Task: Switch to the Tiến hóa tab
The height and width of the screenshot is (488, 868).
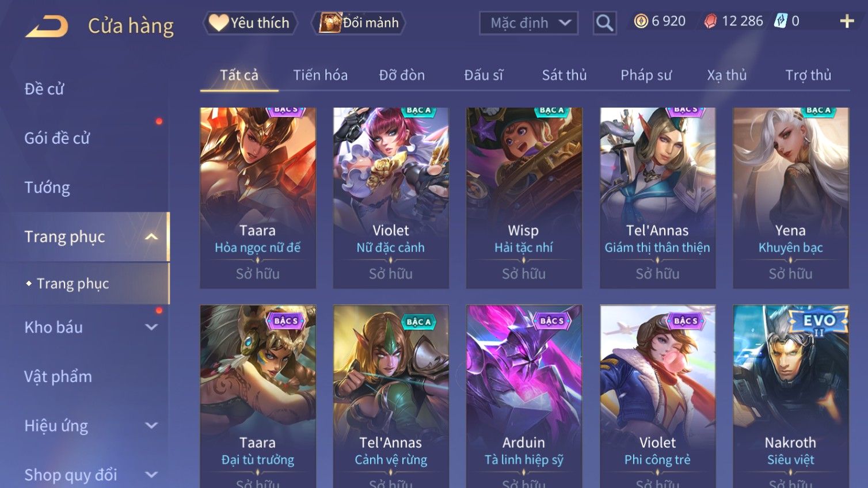Action: [320, 75]
